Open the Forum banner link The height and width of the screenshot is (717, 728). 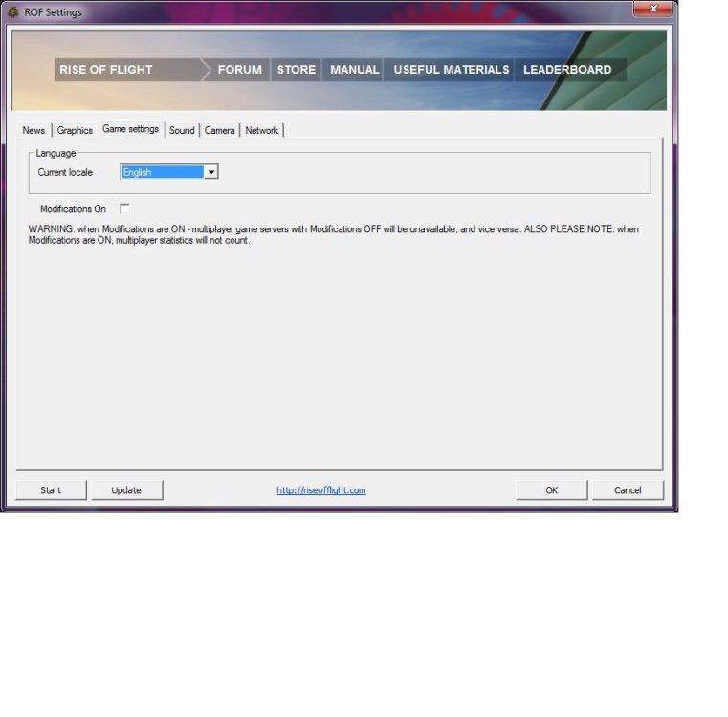click(x=239, y=70)
